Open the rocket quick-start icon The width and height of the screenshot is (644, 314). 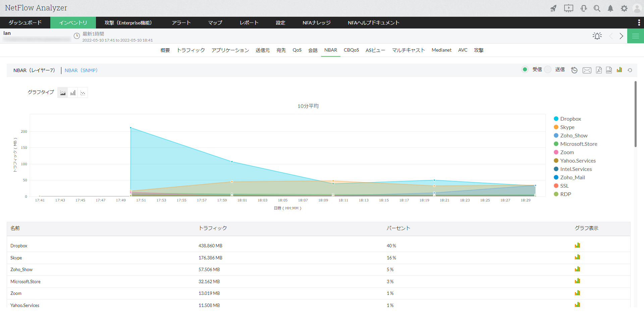(553, 8)
